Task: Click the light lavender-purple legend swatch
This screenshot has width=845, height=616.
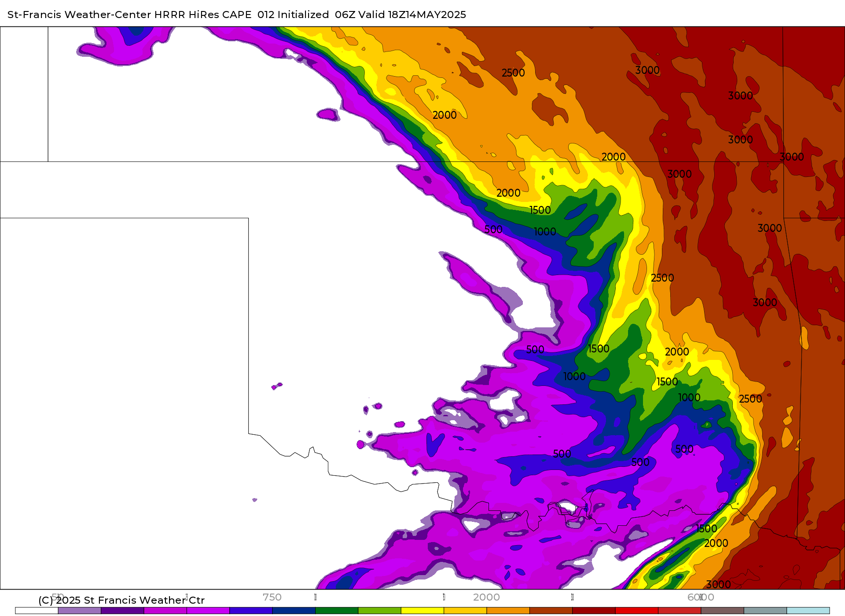Action: 80,611
